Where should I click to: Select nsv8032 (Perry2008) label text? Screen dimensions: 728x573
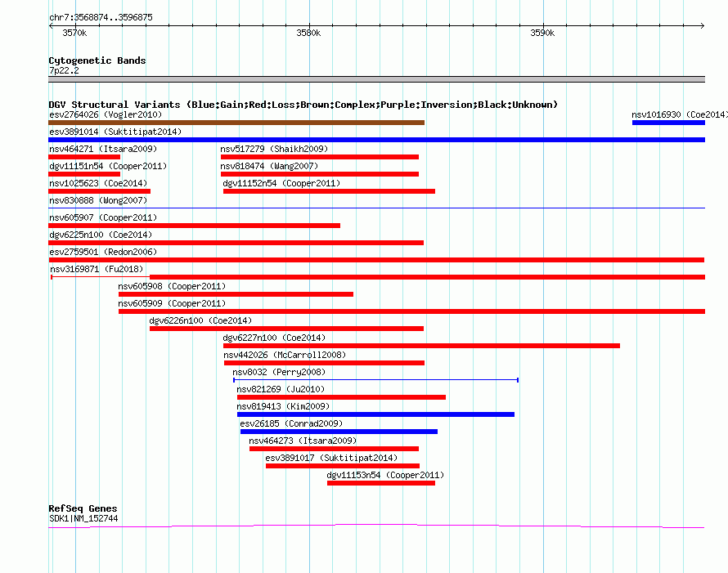[279, 372]
